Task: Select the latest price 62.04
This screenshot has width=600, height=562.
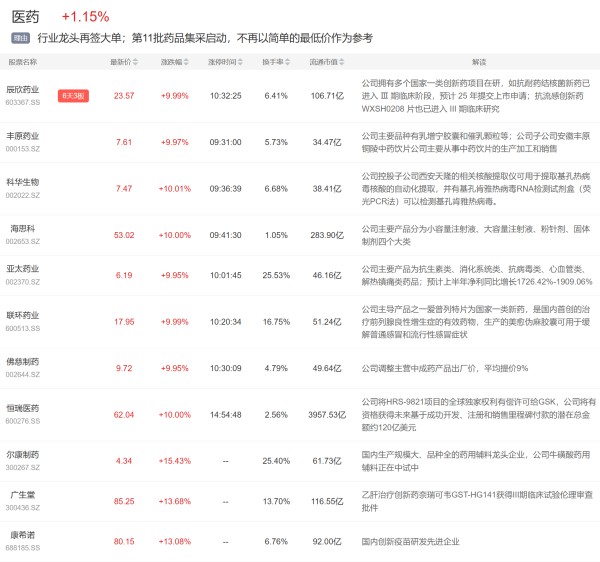Action: click(x=124, y=415)
